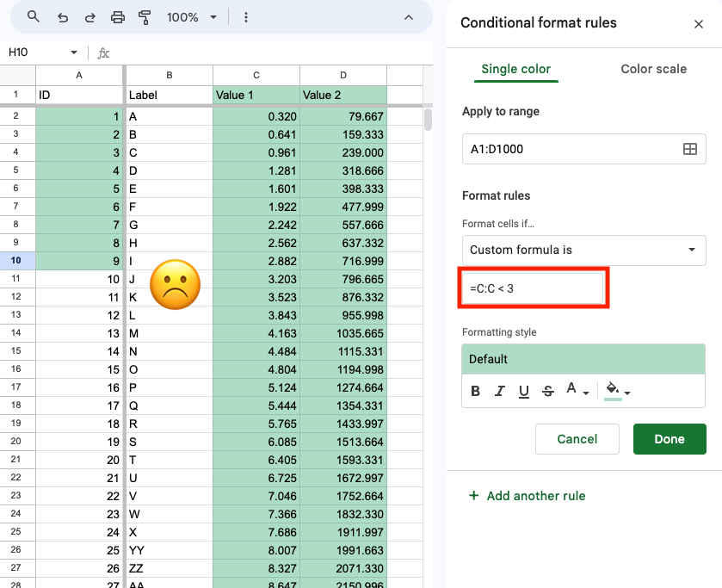
Task: Open the Print icon
Action: 118,16
